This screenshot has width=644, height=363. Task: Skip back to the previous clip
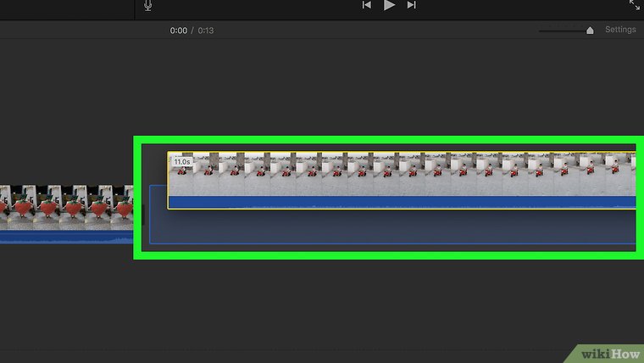(x=367, y=5)
